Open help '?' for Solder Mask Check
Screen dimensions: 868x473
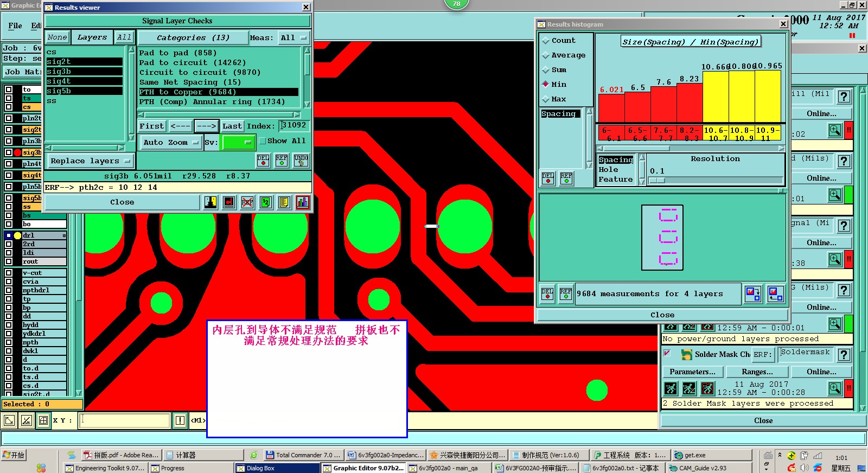tap(844, 355)
